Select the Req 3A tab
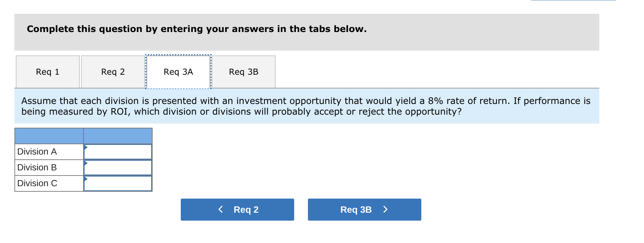The image size is (644, 243). (x=178, y=72)
